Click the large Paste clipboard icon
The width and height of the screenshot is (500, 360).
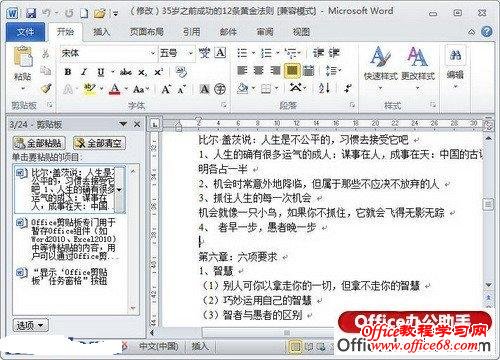(23, 57)
